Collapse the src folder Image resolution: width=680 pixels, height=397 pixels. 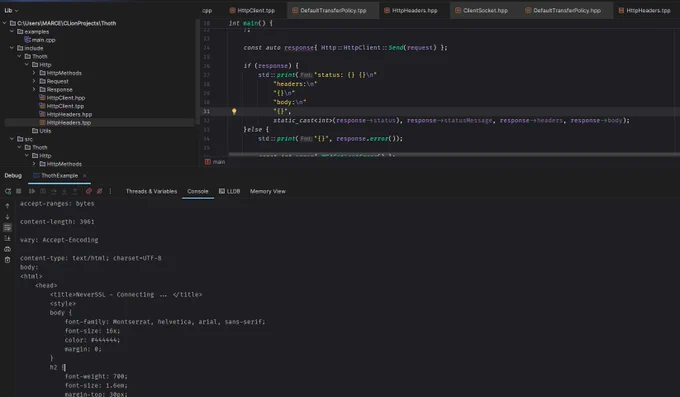12,139
